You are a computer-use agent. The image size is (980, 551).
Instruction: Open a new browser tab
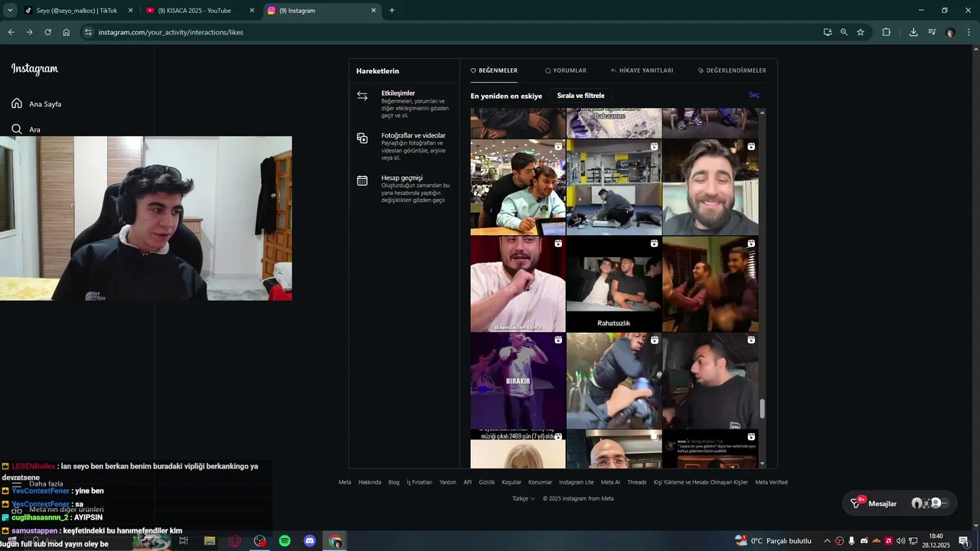point(392,11)
